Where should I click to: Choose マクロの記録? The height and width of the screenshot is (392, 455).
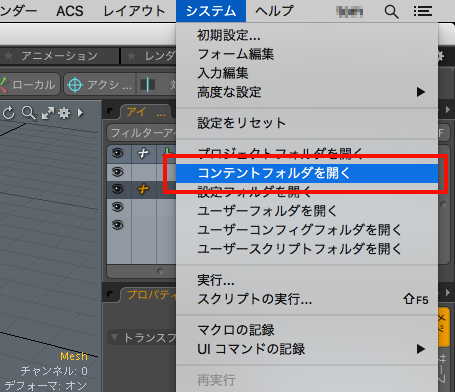tap(307, 330)
